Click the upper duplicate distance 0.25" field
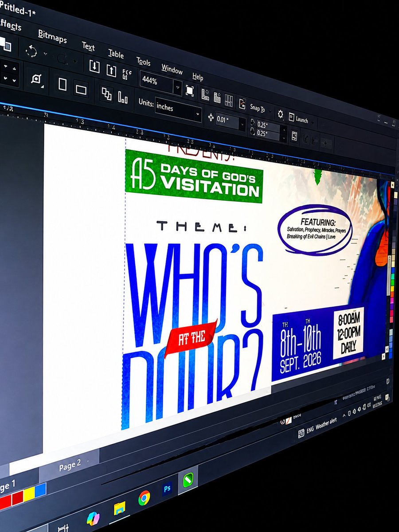 click(x=268, y=125)
